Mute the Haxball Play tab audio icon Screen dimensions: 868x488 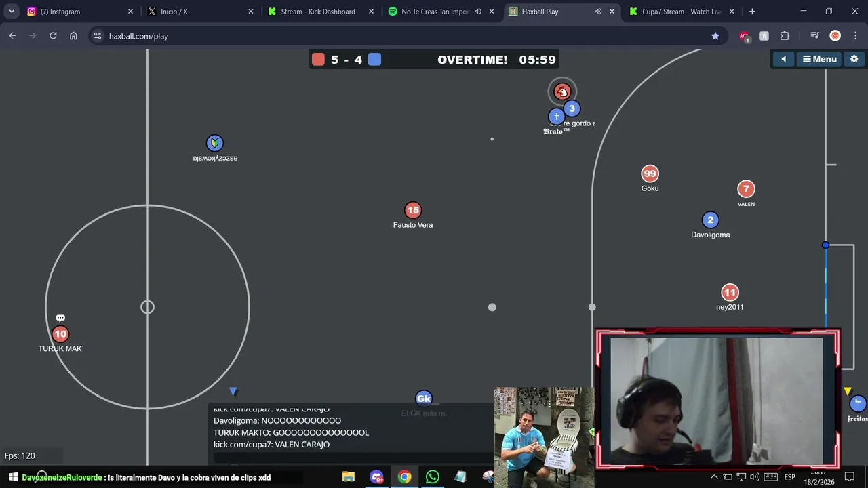598,12
